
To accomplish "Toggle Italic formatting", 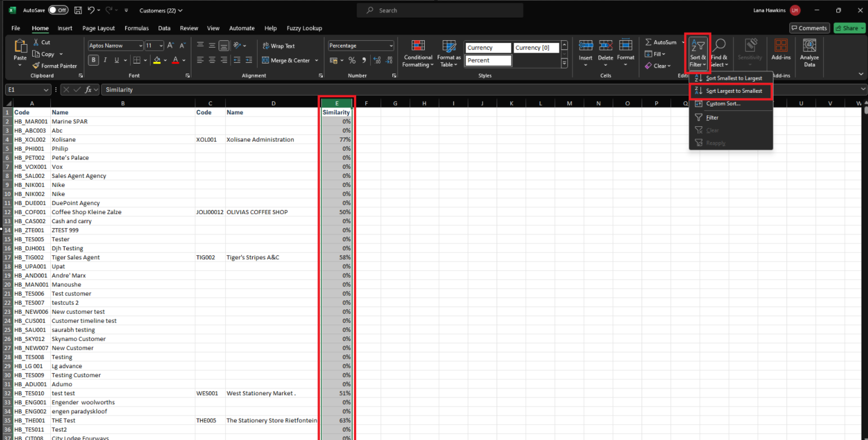I will click(x=105, y=60).
